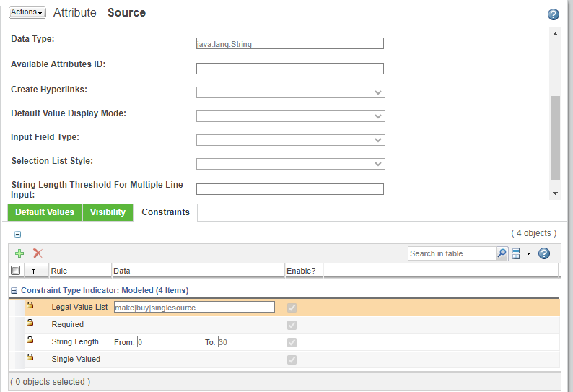Switch to the Default Values tab
This screenshot has width=573, height=392.
click(x=45, y=212)
